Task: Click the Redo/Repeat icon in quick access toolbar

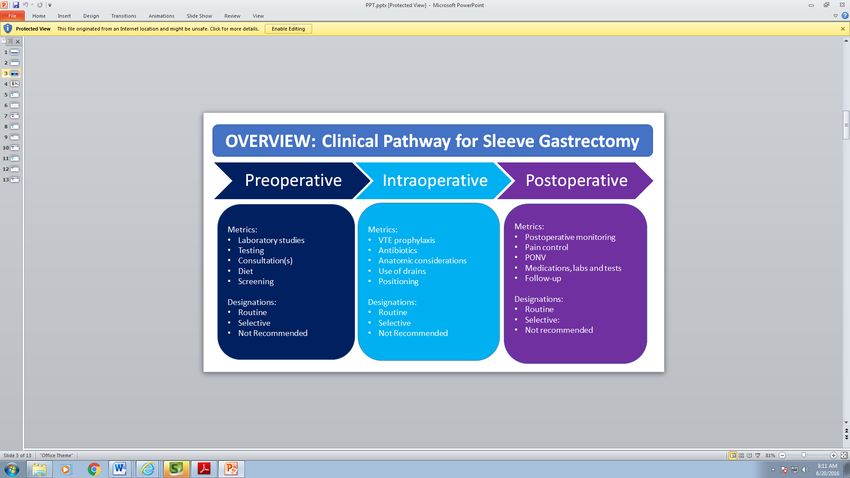Action: [40, 5]
